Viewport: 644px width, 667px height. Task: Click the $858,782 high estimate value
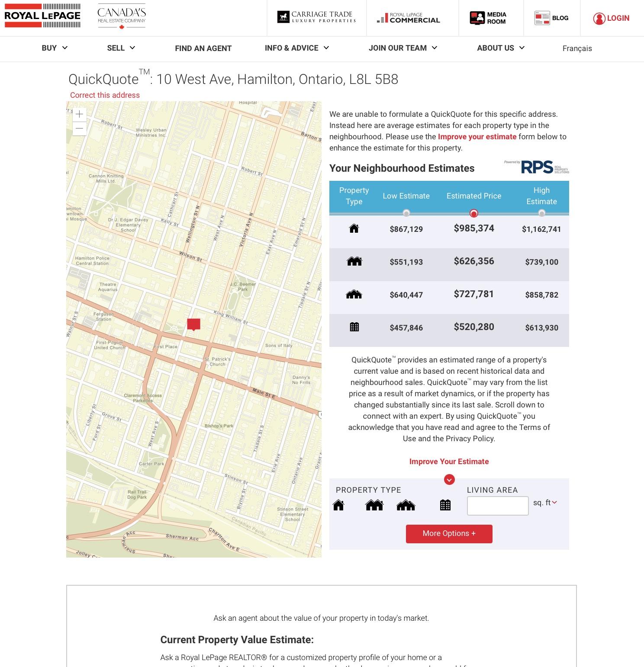coord(541,295)
